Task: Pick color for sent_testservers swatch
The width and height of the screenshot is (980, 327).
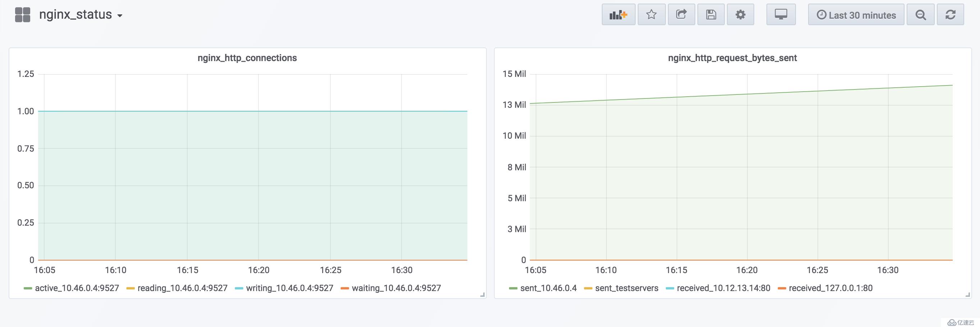Action: [x=588, y=289]
